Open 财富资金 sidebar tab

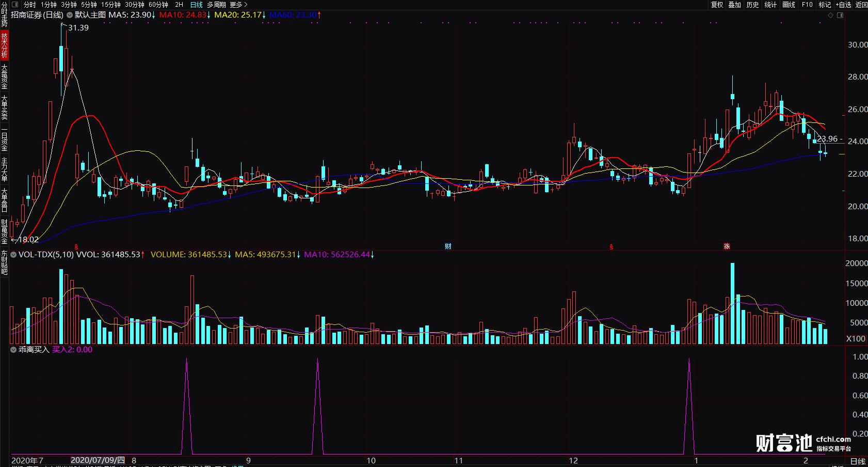pos(4,231)
